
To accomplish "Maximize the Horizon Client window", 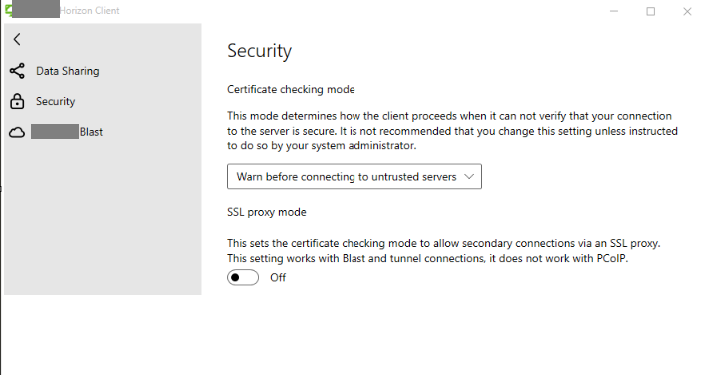I will (x=651, y=11).
